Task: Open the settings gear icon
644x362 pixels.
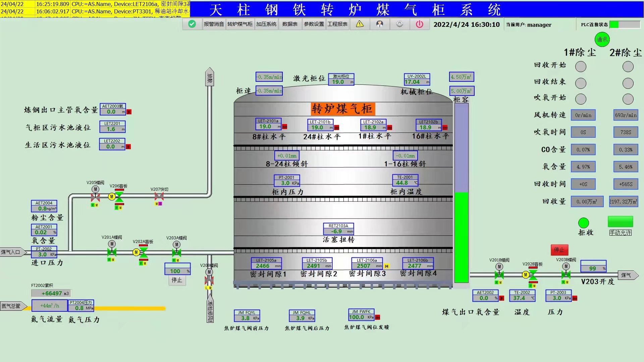Action: point(399,24)
